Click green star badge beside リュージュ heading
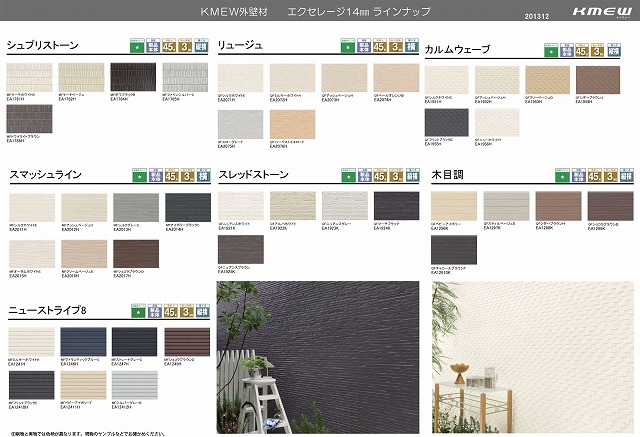 point(348,46)
